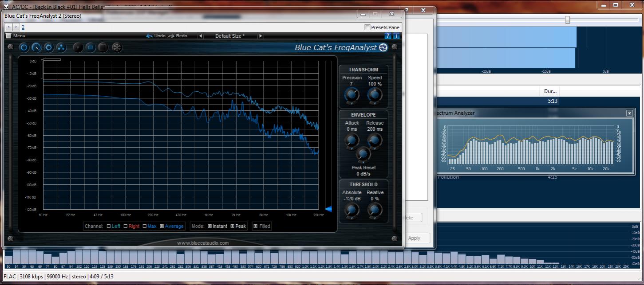Click the 1k label in the Spectrum Analyzer panel

[537, 169]
